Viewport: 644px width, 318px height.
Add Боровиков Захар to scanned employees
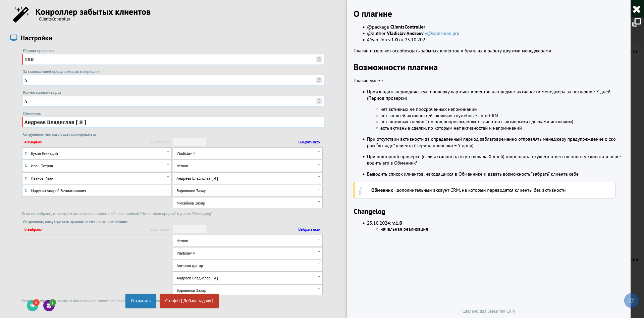click(x=319, y=189)
